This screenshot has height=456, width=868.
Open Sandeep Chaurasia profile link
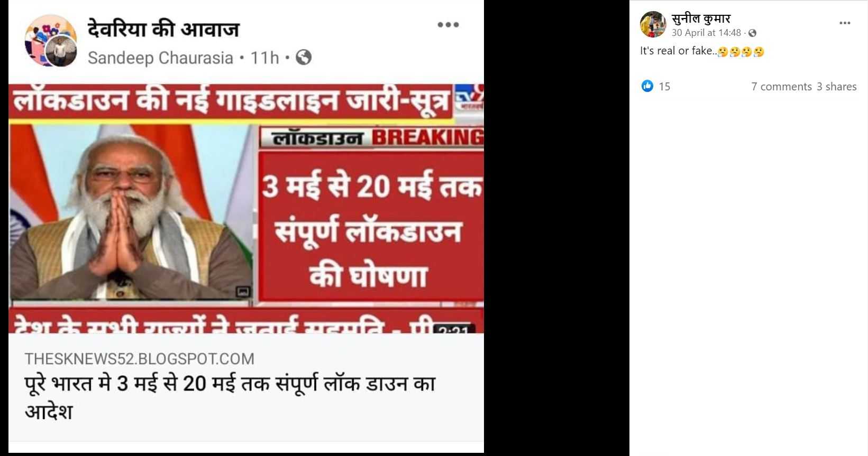(160, 58)
